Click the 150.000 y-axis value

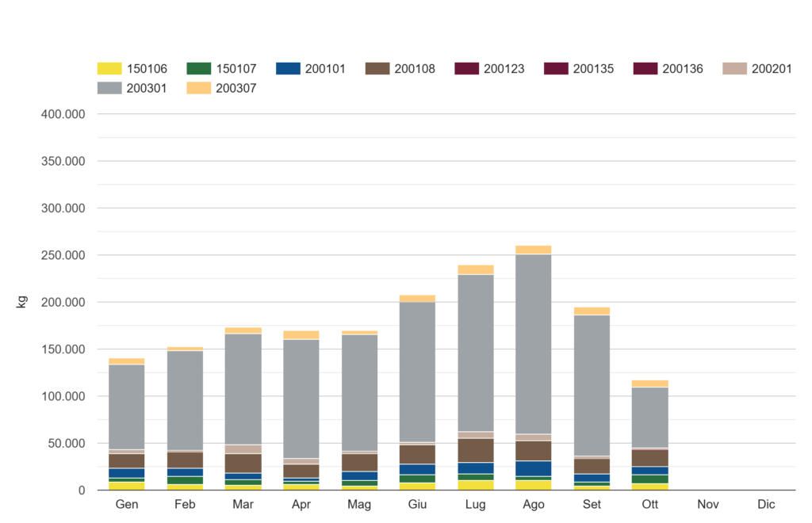tap(63, 349)
